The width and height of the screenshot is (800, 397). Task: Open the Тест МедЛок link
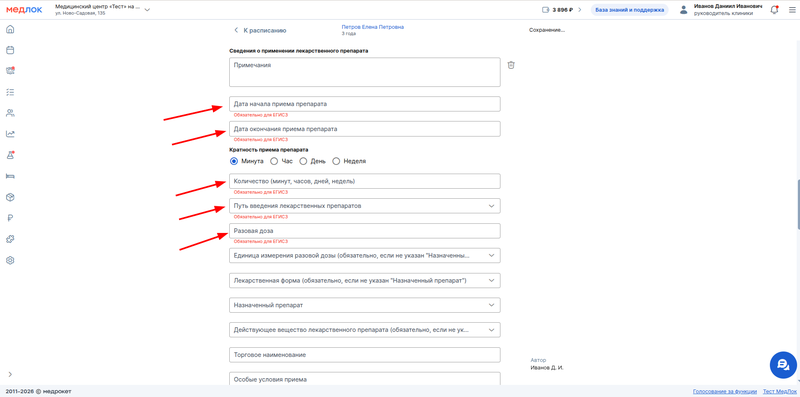779,391
